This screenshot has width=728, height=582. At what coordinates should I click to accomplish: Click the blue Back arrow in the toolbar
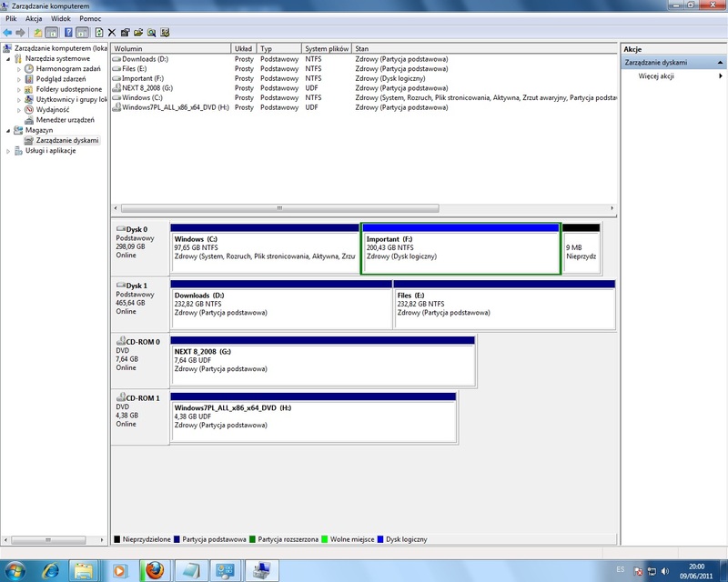pyautogui.click(x=7, y=33)
